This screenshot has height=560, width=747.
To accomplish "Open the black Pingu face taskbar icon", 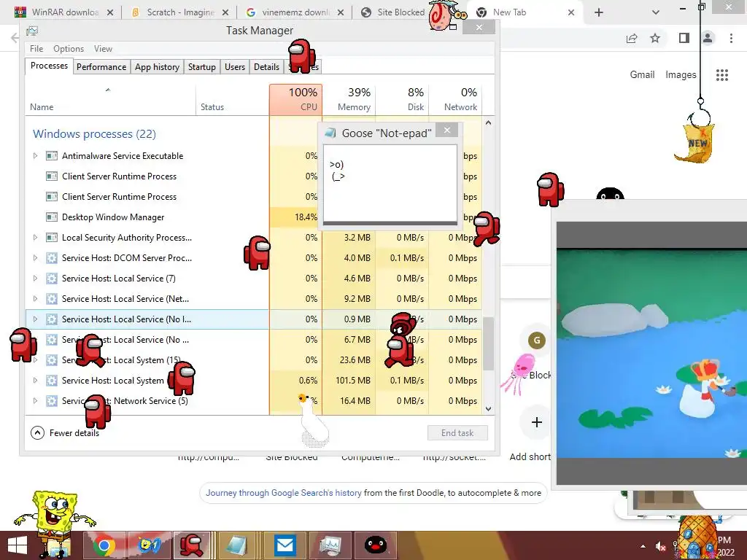I will 376,545.
